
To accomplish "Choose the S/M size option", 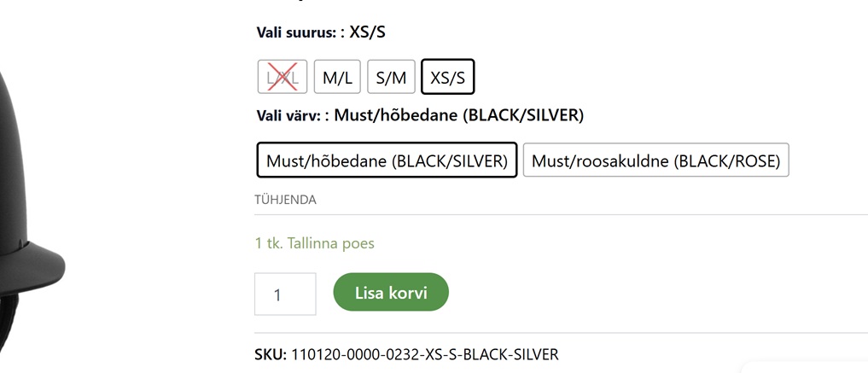I will (x=391, y=77).
